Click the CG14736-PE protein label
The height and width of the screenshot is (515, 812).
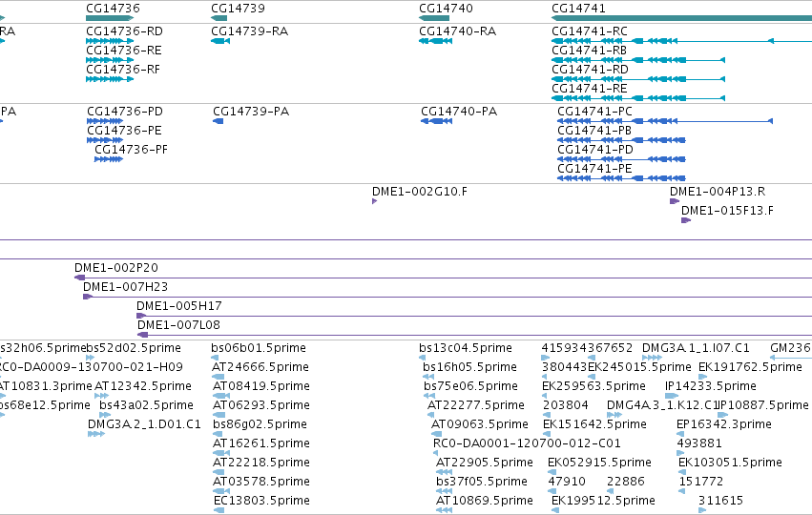[x=124, y=131]
